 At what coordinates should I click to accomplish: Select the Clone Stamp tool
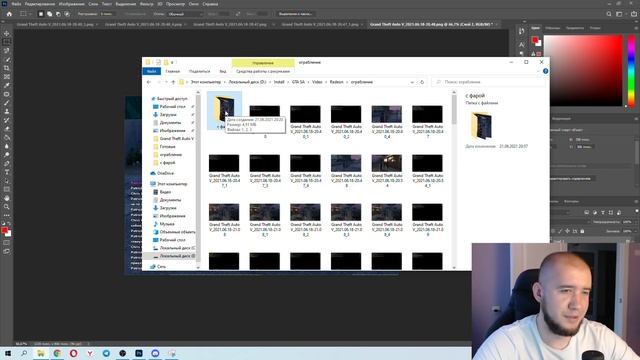click(x=7, y=111)
